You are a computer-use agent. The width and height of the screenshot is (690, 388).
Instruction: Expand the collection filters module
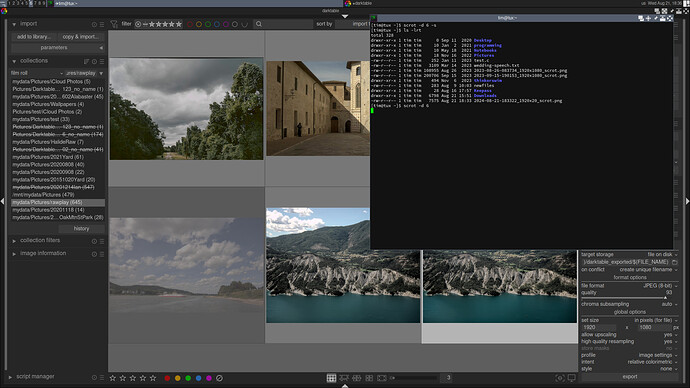14,241
